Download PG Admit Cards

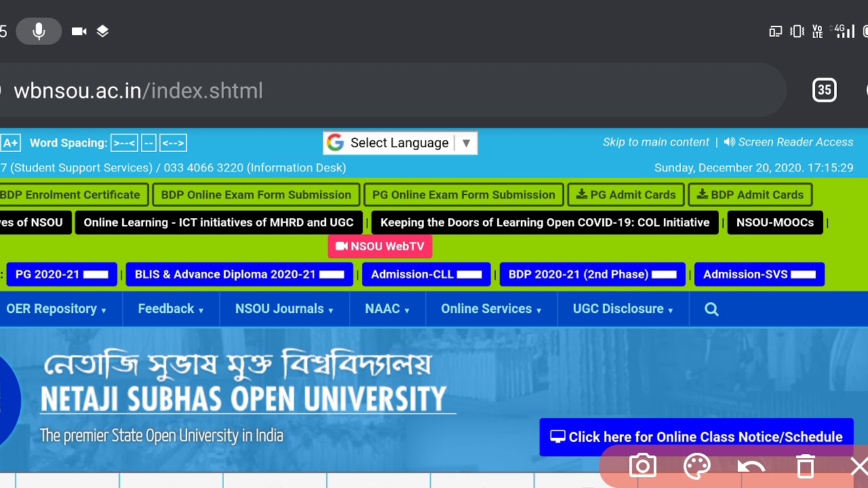626,195
